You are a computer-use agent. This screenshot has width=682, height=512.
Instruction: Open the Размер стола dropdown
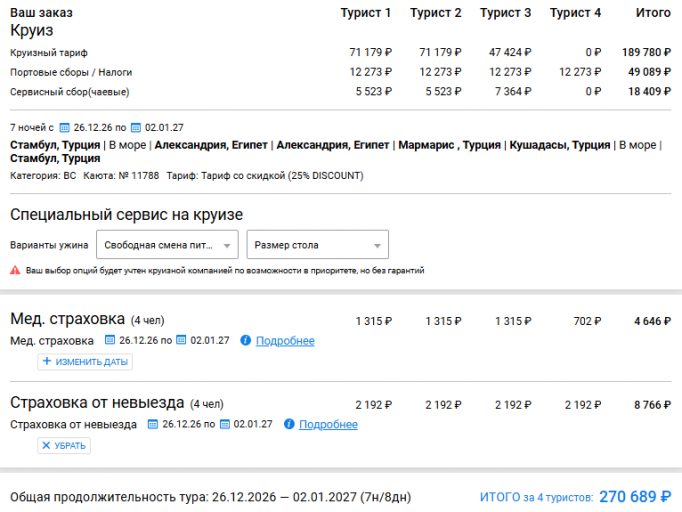coord(318,245)
